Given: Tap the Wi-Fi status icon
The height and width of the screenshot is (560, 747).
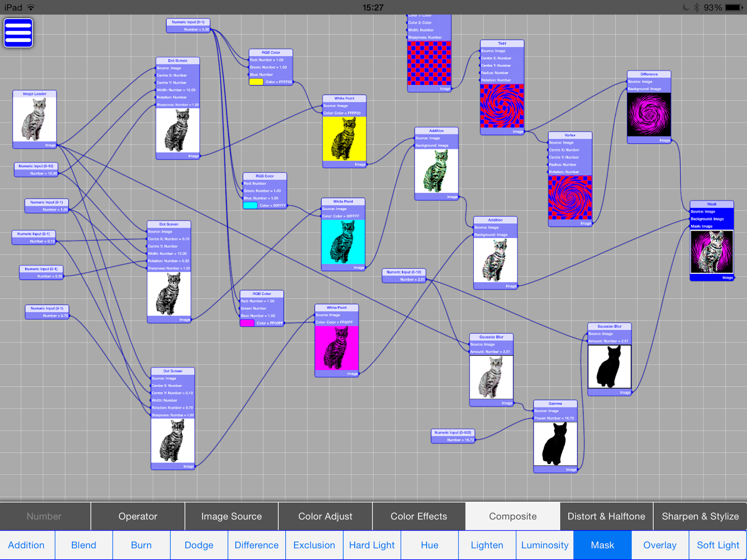Looking at the screenshot, I should pyautogui.click(x=31, y=7).
